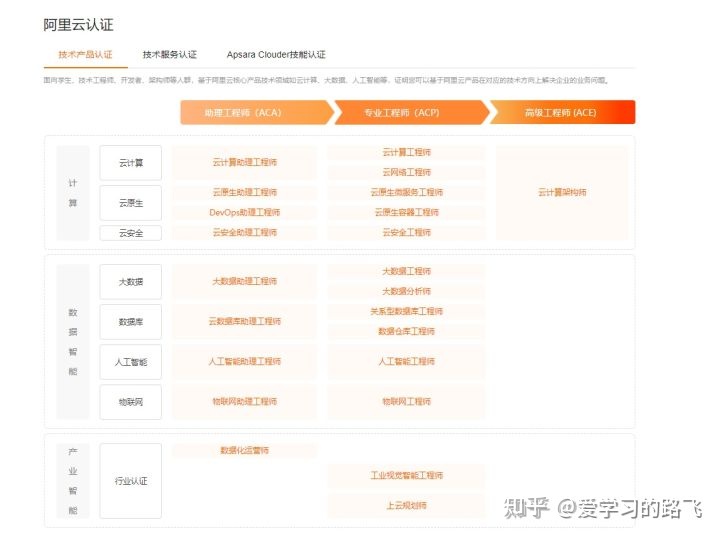Switch to 技术产品认证 tab
The image size is (720, 538).
click(85, 55)
